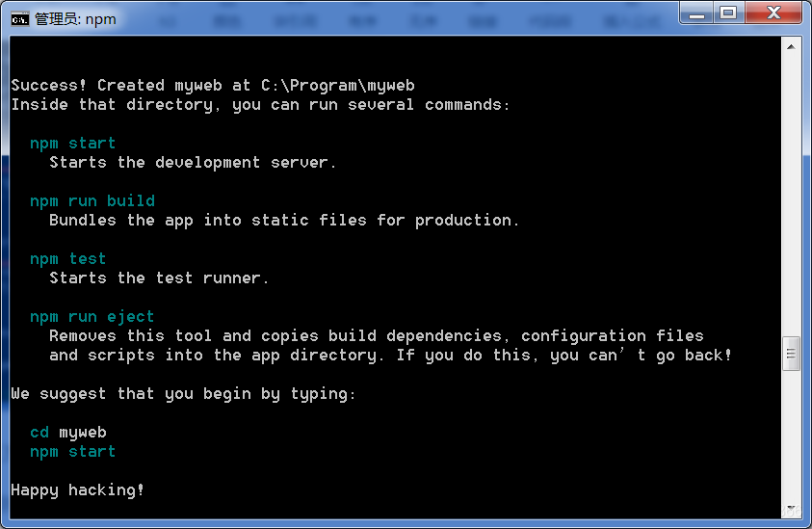Minimize the npm console window

(697, 13)
